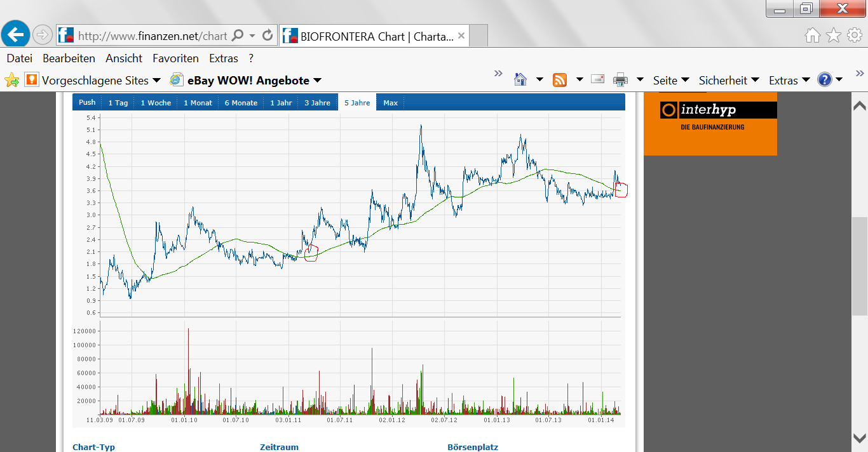Click the Print printer icon
This screenshot has width=868, height=452.
620,80
